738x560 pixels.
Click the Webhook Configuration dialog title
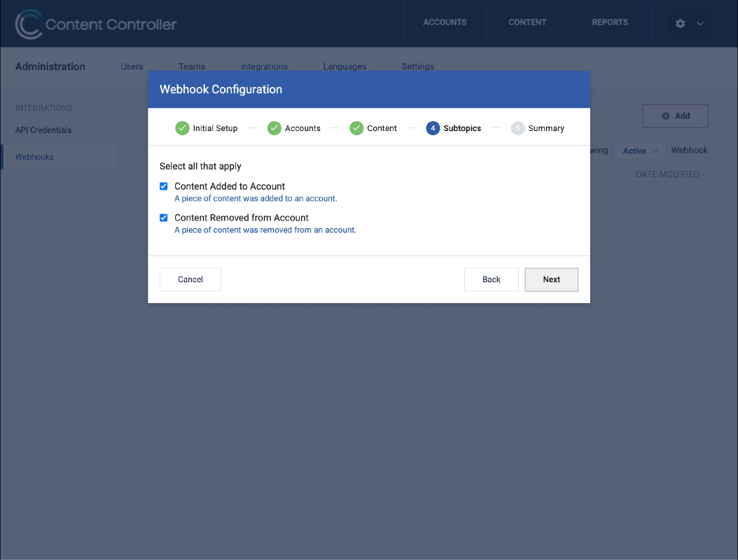pos(221,90)
